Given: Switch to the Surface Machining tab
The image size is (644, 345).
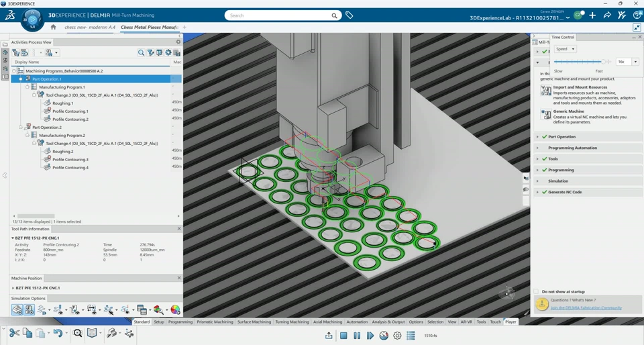Looking at the screenshot, I should (x=254, y=322).
